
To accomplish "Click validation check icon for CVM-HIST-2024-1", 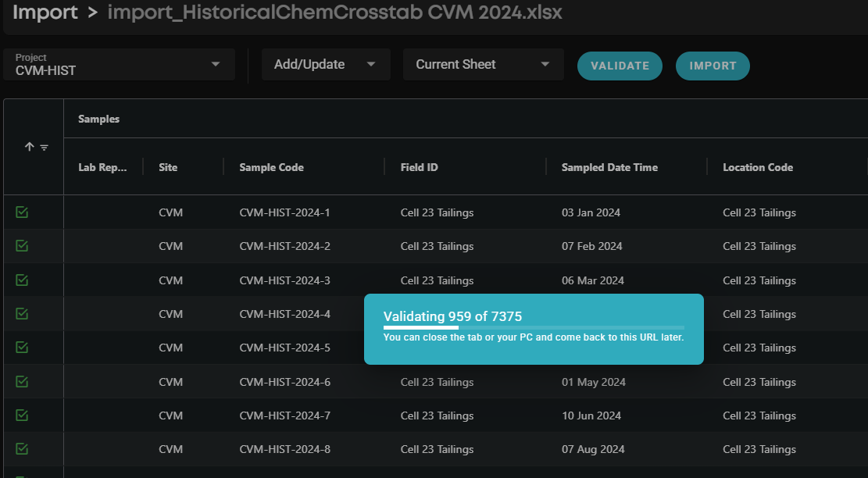I will (x=22, y=212).
